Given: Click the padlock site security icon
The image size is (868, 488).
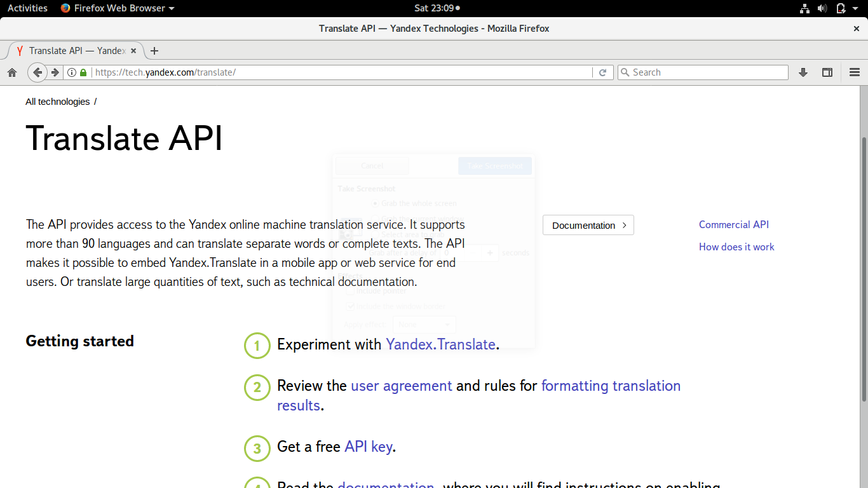Looking at the screenshot, I should 83,72.
